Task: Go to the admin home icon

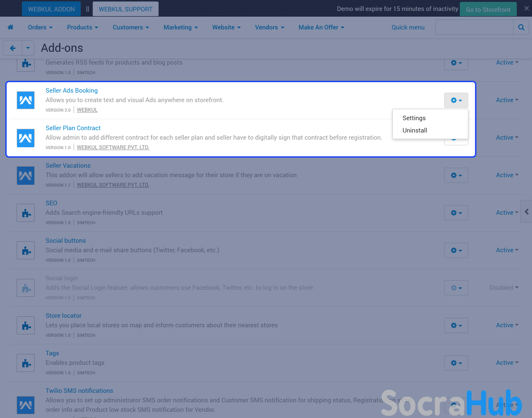Action: click(x=10, y=27)
